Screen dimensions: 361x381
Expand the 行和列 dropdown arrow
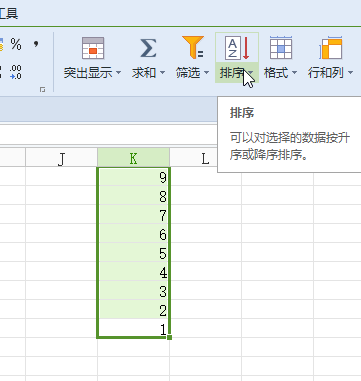click(x=350, y=73)
